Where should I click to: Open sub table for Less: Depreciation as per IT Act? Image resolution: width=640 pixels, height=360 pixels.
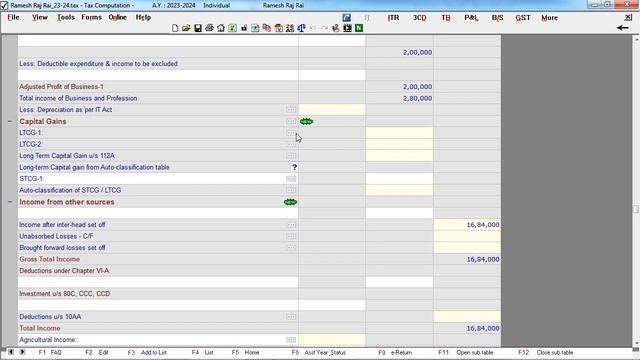point(291,110)
